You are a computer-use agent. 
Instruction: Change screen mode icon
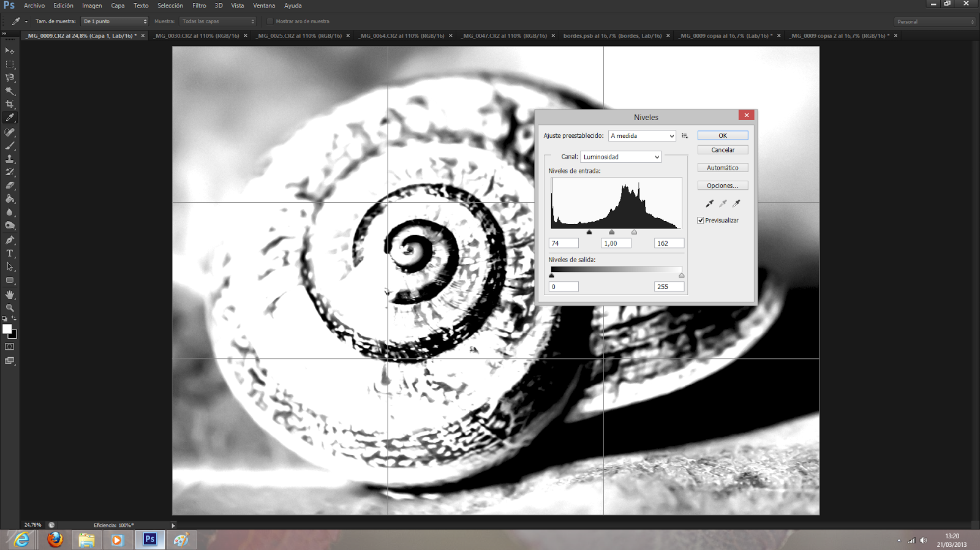[10, 361]
